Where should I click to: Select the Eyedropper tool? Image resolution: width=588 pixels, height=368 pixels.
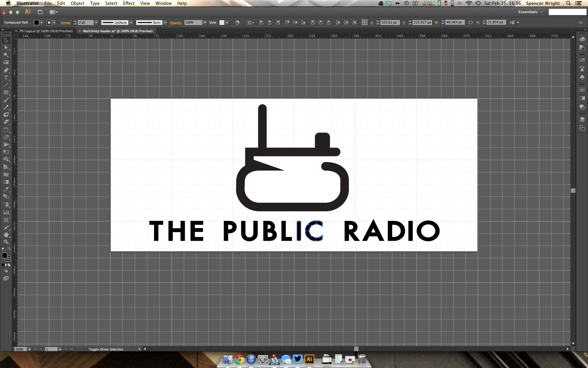click(6, 189)
